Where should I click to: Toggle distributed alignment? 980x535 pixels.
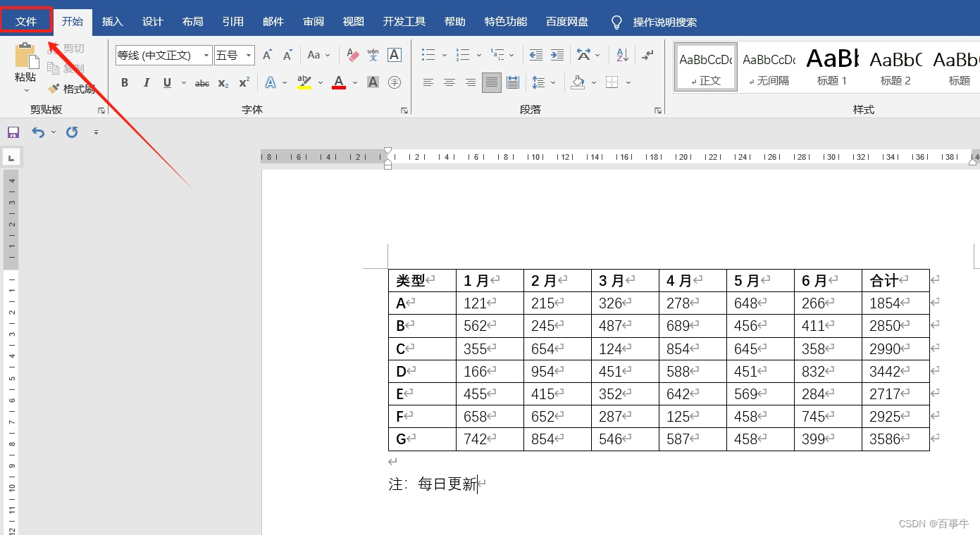click(x=513, y=82)
